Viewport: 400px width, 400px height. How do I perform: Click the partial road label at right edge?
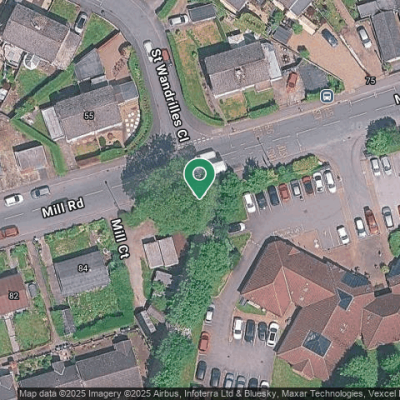tap(397, 99)
